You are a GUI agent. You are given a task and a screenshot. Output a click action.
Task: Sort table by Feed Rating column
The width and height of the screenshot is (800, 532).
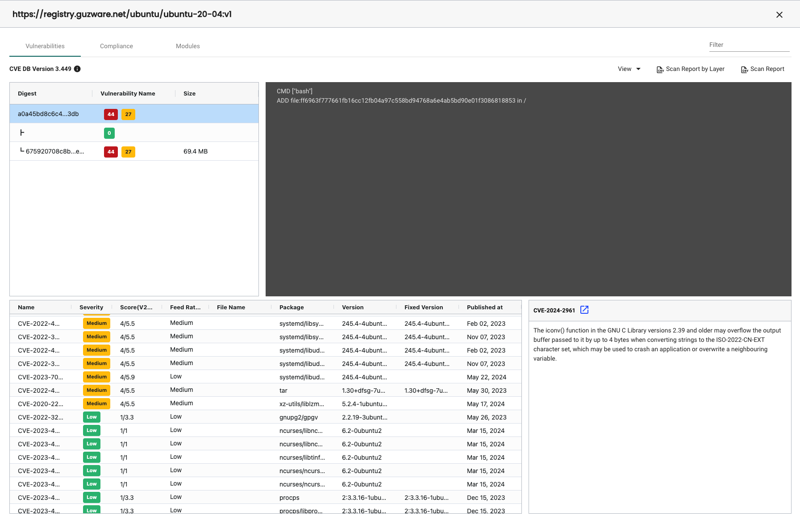pyautogui.click(x=185, y=307)
